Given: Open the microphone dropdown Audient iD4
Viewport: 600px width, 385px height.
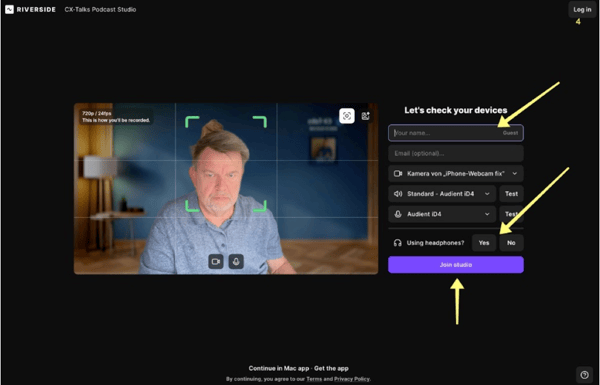Looking at the screenshot, I should pyautogui.click(x=442, y=214).
